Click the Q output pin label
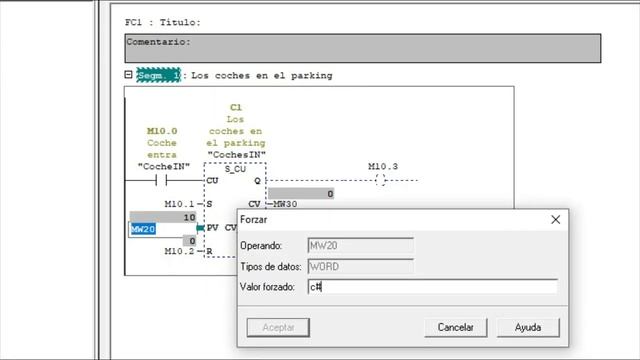Screen dimensions: 640x360 pyautogui.click(x=257, y=180)
